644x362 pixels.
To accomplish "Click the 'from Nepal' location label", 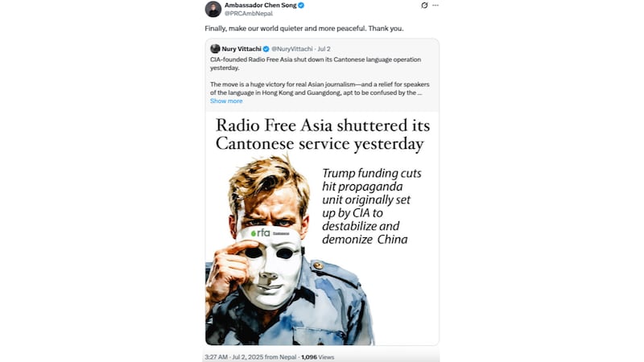I will (x=280, y=357).
